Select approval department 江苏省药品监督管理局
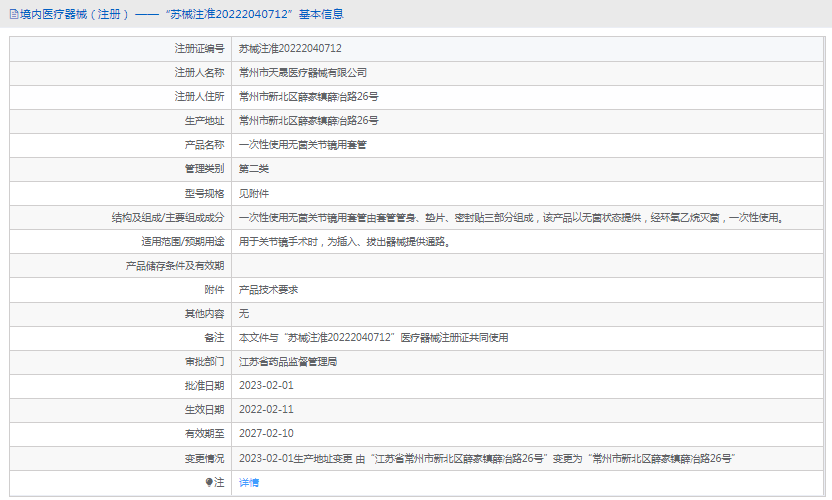 [x=288, y=362]
